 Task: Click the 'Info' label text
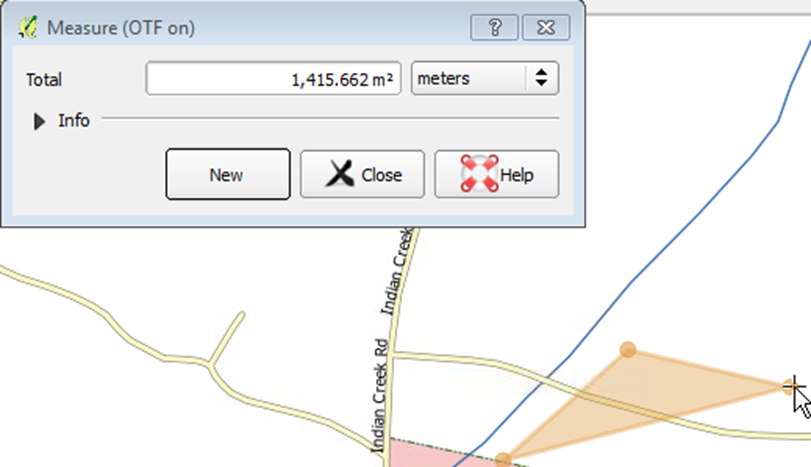pyautogui.click(x=73, y=120)
